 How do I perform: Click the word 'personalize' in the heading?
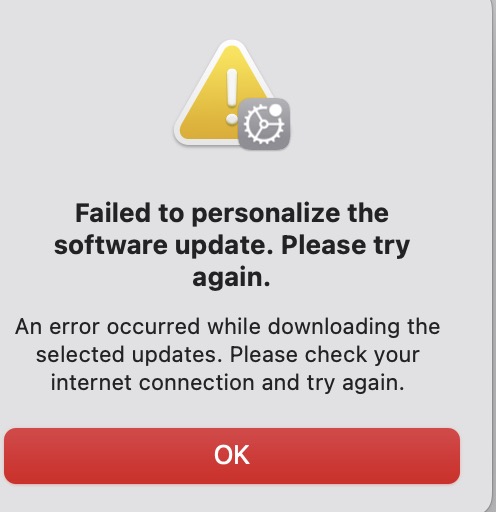coord(266,213)
